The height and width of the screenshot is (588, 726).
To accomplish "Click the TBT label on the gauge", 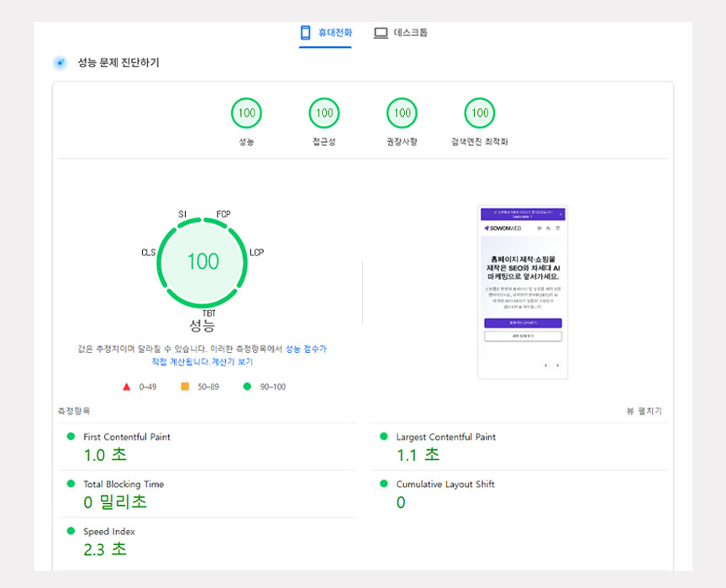I will click(x=209, y=313).
